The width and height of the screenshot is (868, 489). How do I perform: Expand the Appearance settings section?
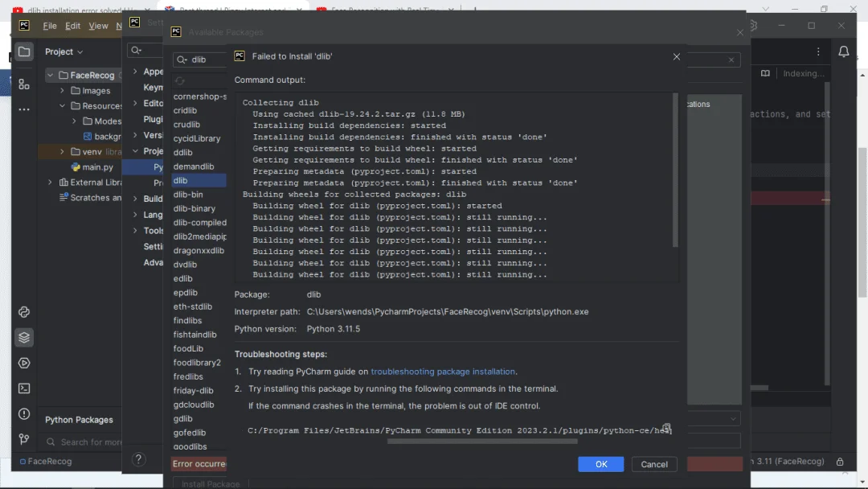pos(135,72)
